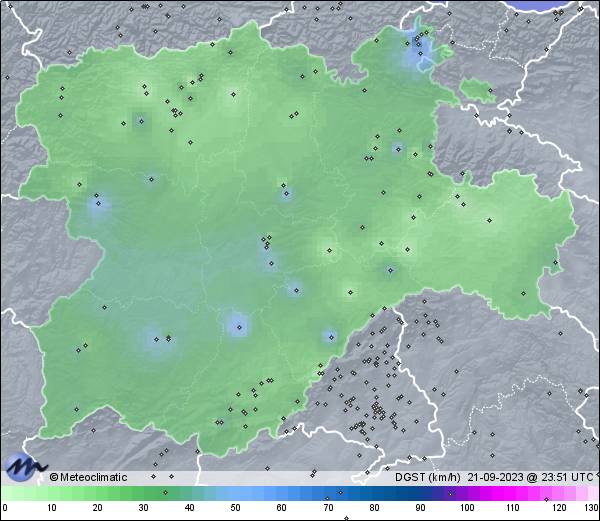The image size is (600, 521).
Task: Click the ©Meteoclimatic copyright text
Action: [88, 477]
